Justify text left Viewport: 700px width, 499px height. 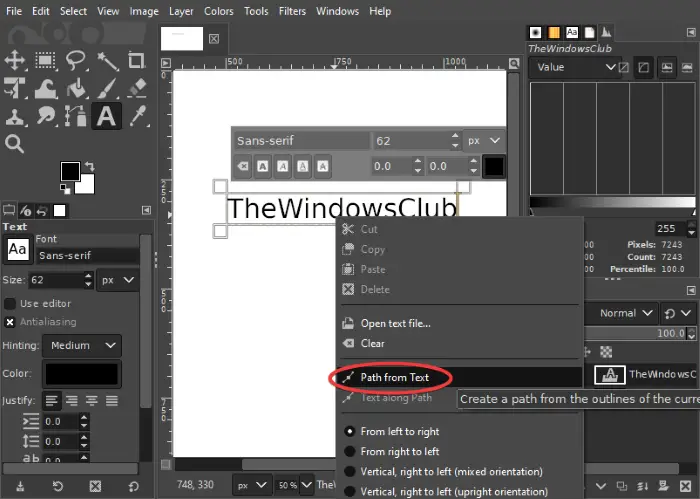pos(52,401)
